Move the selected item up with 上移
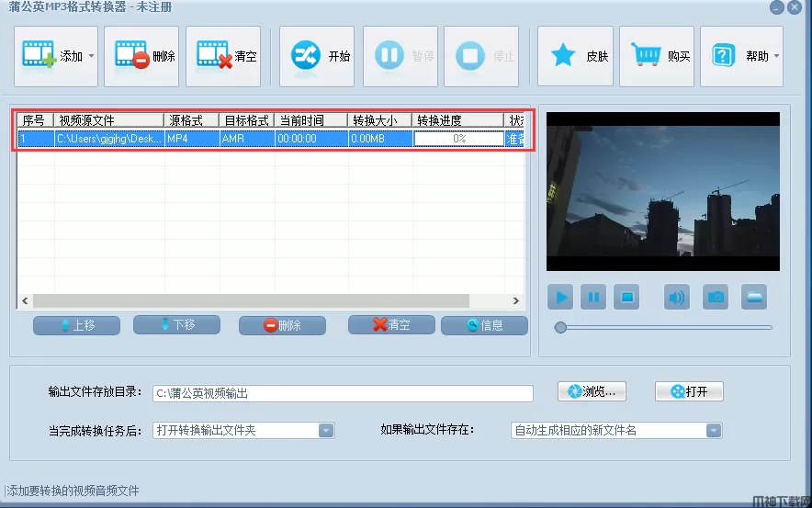The image size is (812, 508). pos(76,325)
